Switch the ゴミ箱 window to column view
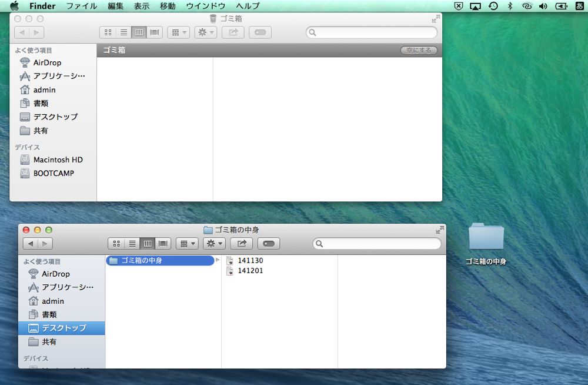This screenshot has width=588, height=385. coord(139,32)
